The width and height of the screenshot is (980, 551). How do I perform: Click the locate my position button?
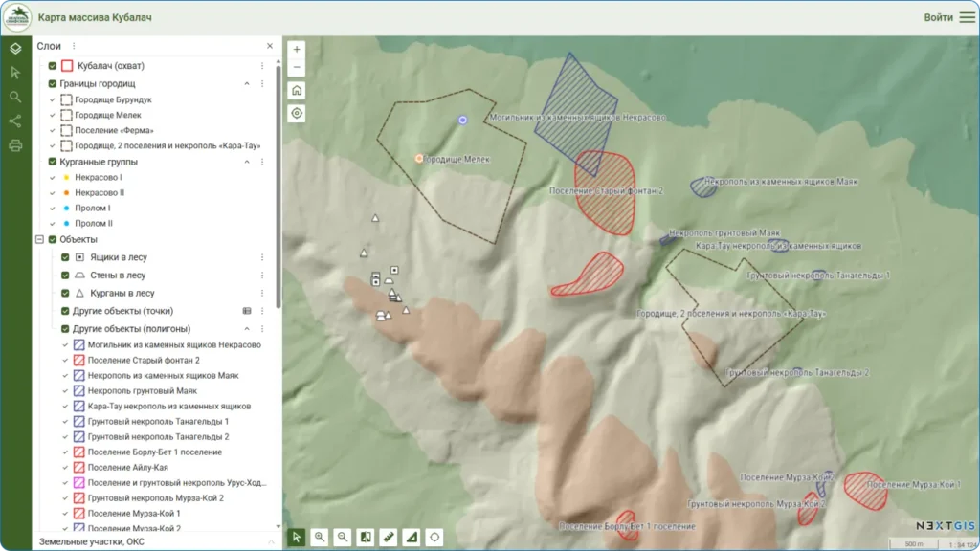point(297,113)
